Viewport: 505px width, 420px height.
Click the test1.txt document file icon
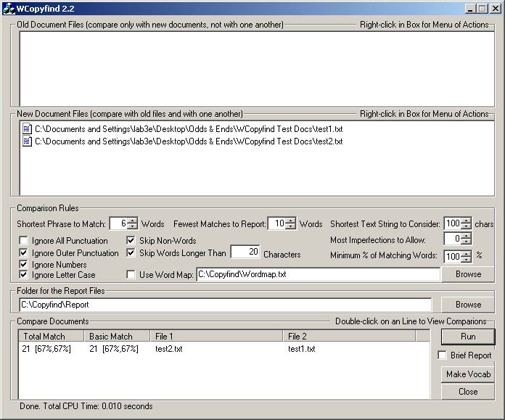pos(27,129)
